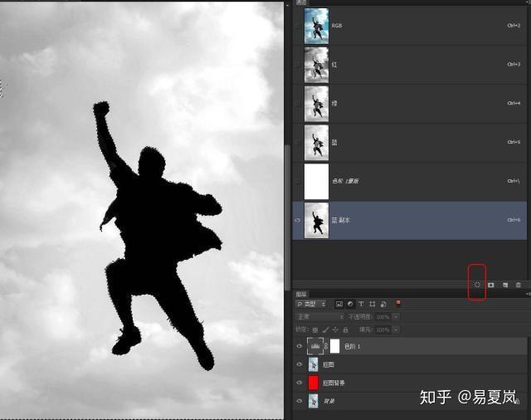Image resolution: width=531 pixels, height=420 pixels.
Task: Click the '蓝 副本' channel name
Action: [x=340, y=220]
